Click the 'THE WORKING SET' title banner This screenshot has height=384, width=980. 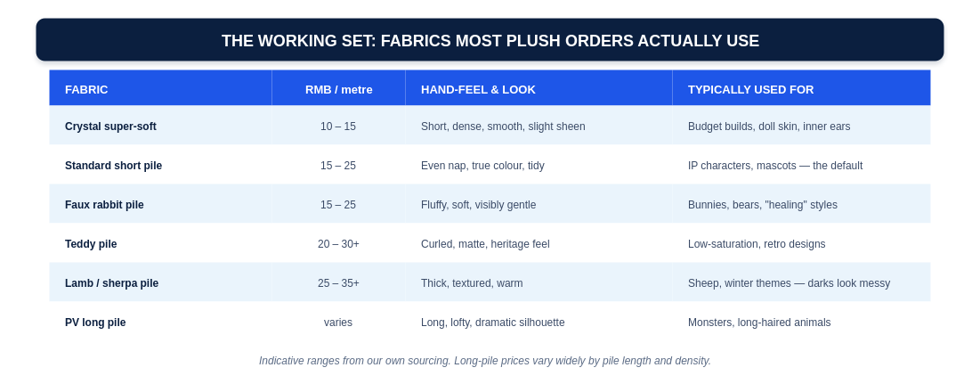[490, 40]
